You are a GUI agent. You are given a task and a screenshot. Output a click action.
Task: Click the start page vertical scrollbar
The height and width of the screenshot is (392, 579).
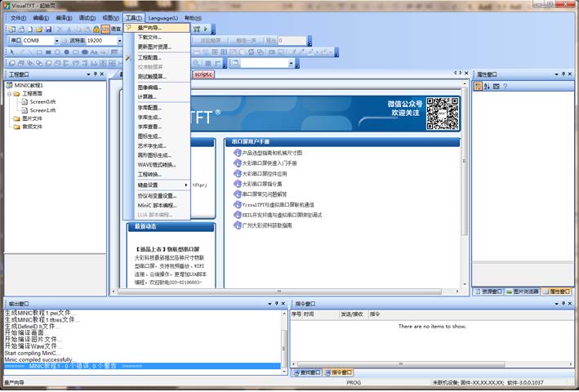[x=465, y=163]
